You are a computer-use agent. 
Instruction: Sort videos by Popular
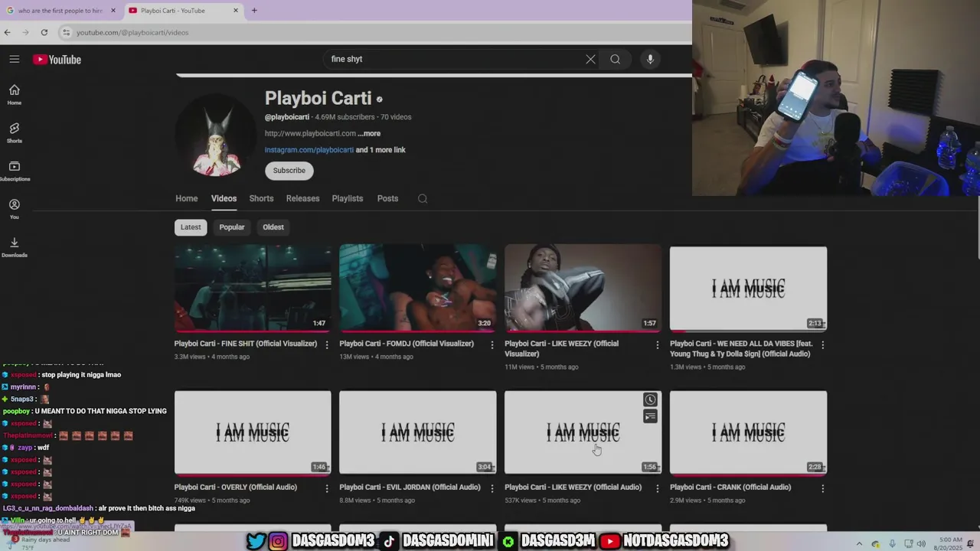pos(232,227)
